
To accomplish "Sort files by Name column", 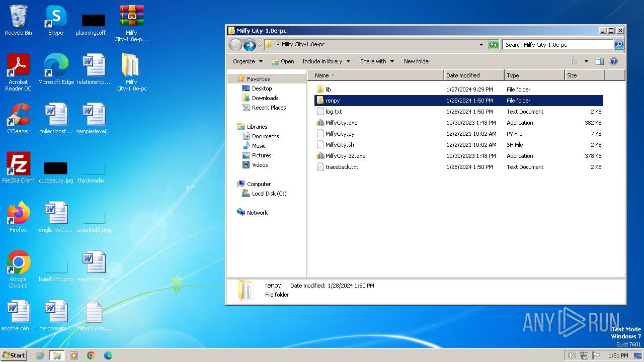I will click(376, 75).
